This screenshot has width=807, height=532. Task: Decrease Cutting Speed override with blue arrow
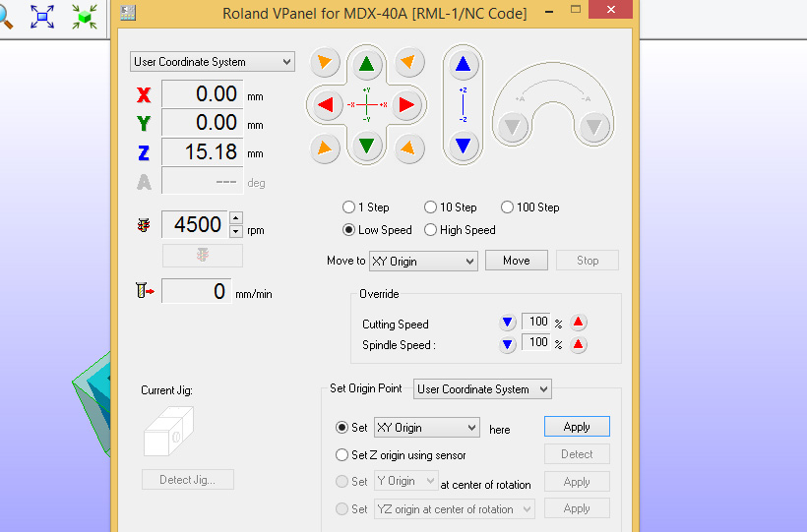click(x=508, y=323)
